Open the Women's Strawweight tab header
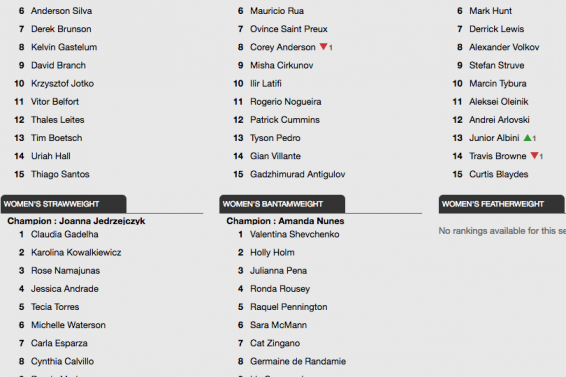 coord(64,204)
